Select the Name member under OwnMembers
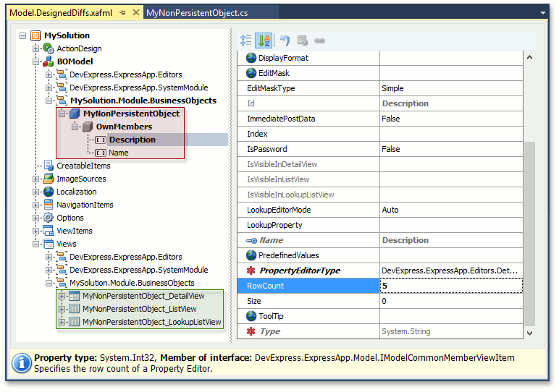This screenshot has height=392, width=559. [x=119, y=153]
